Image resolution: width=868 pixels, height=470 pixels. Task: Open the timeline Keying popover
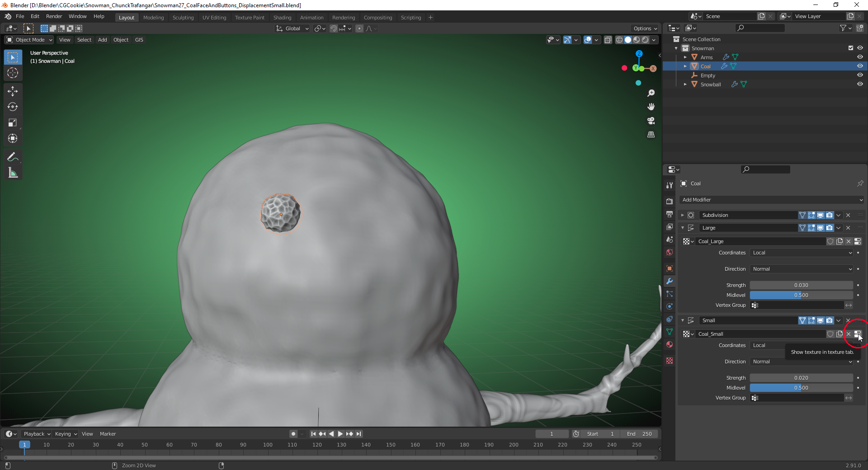[x=66, y=434]
